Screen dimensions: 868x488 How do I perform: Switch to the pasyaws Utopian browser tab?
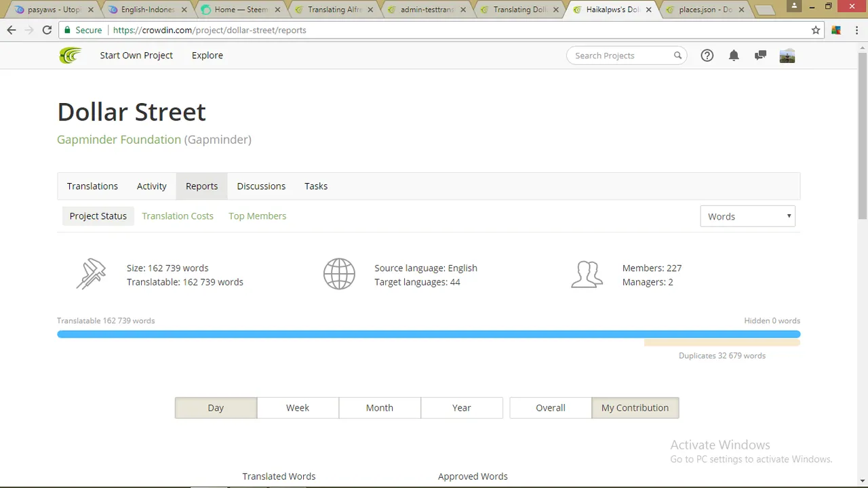(x=53, y=10)
